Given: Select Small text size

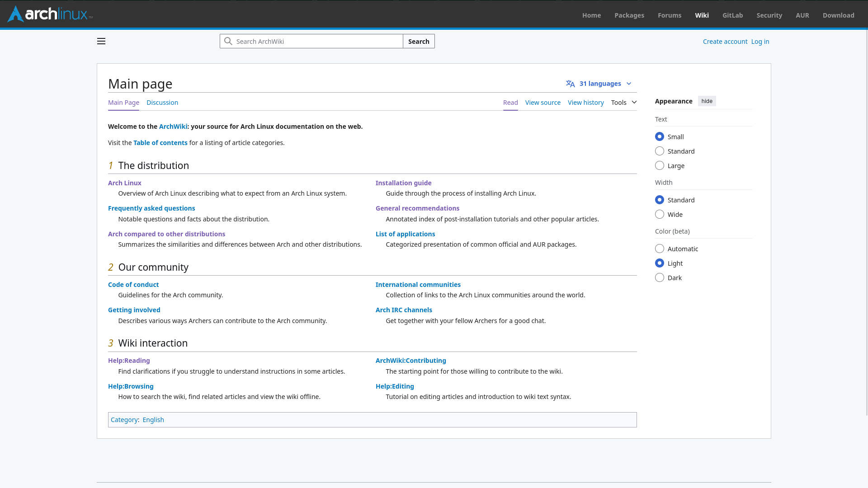Looking at the screenshot, I should pyautogui.click(x=660, y=136).
